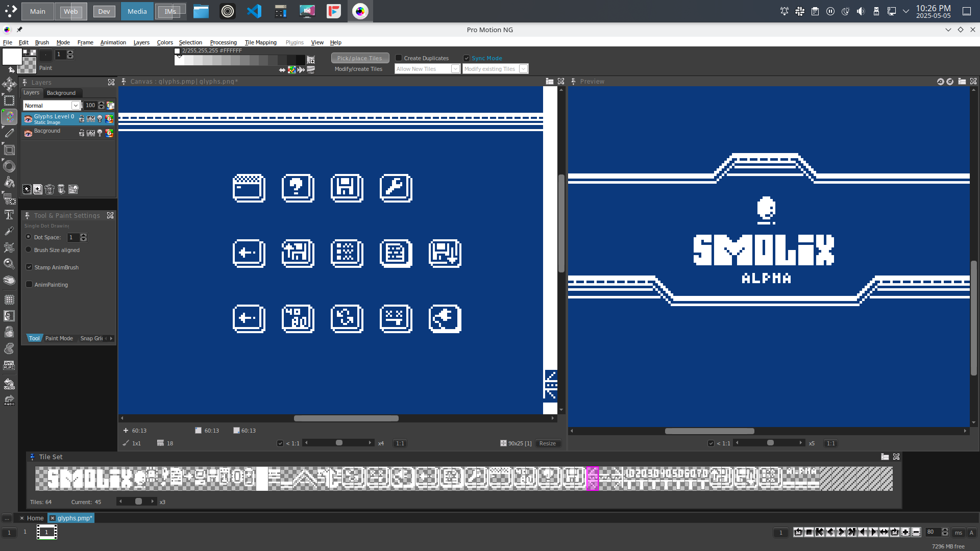
Task: Select the Crop tool
Action: [x=9, y=247]
